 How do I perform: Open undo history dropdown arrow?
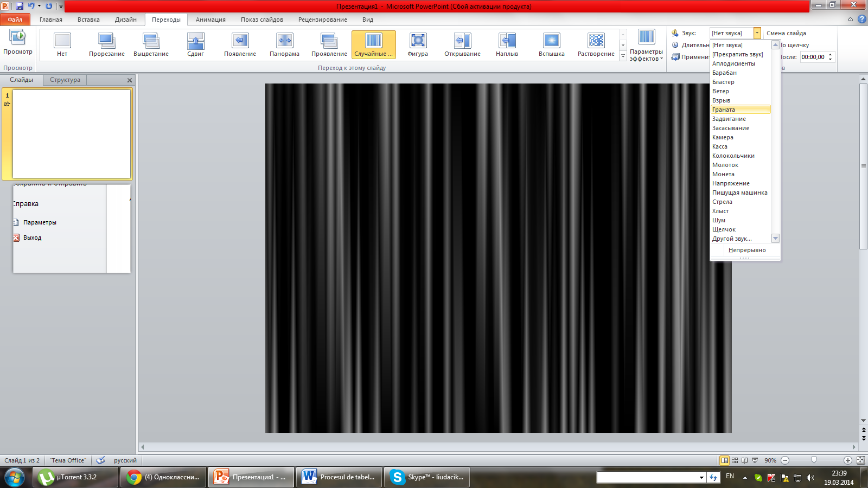coord(39,6)
